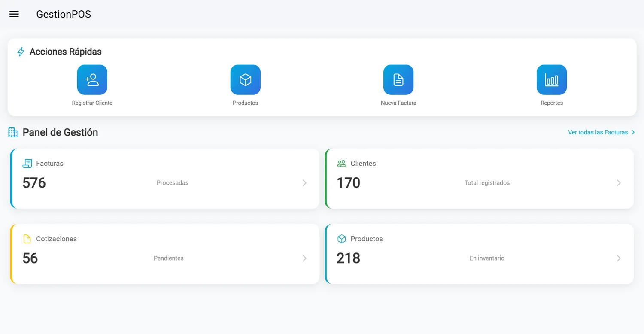Expand the Productos inventory card chevron

click(x=619, y=258)
